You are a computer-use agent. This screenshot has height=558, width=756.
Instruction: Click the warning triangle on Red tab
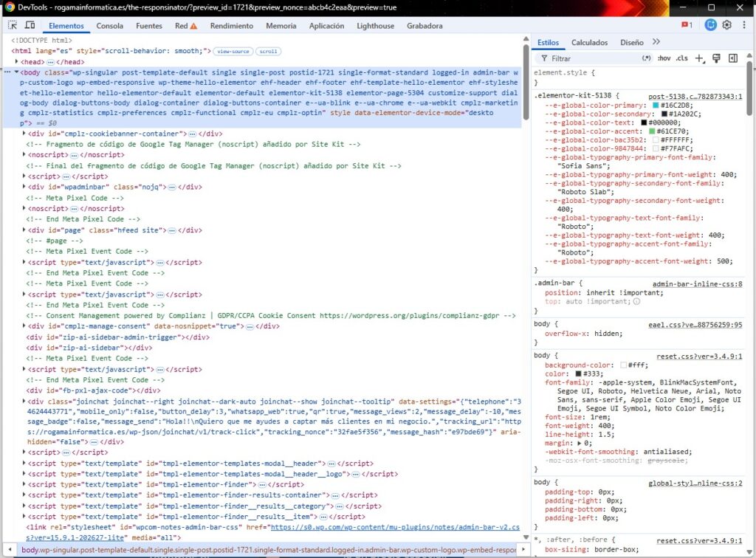pyautogui.click(x=194, y=26)
